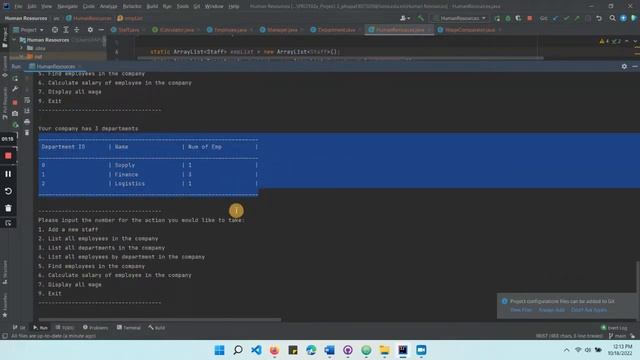Viewport: 640px width, 360px height.
Task: Open the Code menu
Action: click(x=89, y=6)
